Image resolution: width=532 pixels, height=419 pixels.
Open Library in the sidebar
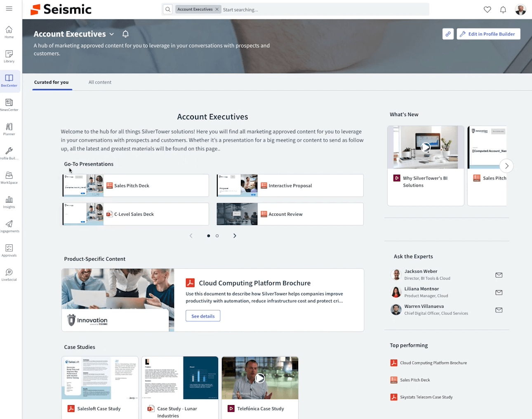coord(9,56)
